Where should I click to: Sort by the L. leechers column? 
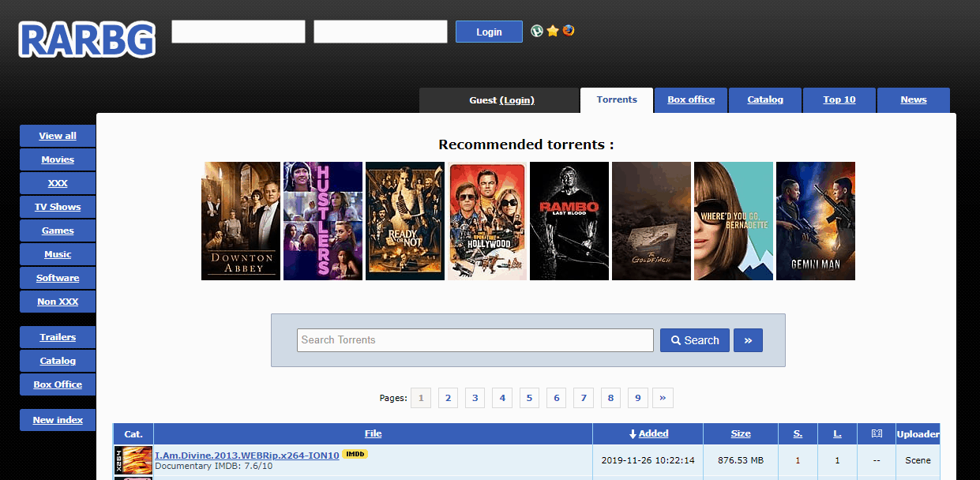(837, 433)
